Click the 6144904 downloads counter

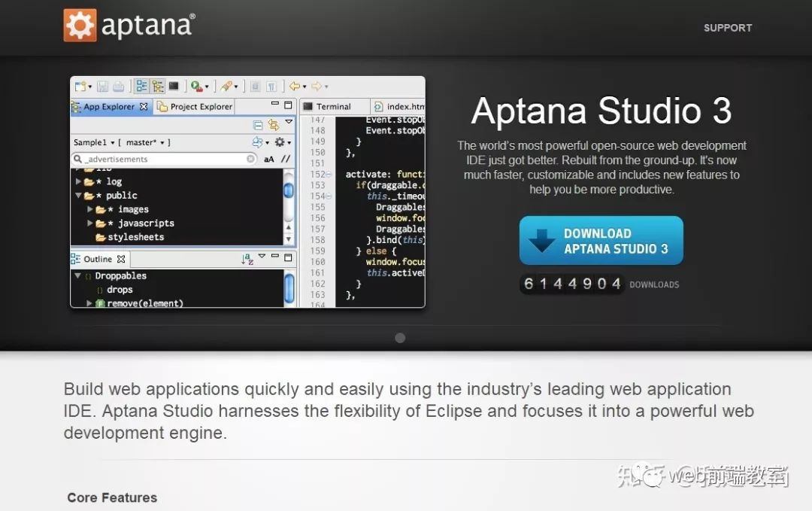click(571, 284)
